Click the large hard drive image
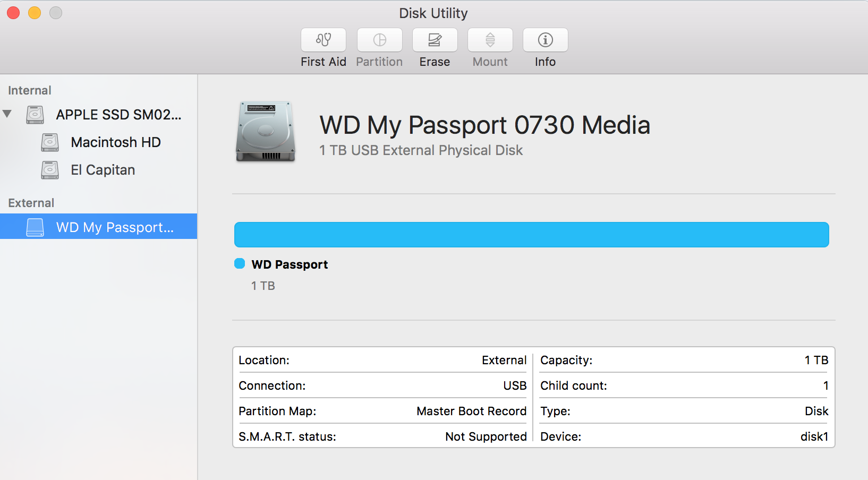The width and height of the screenshot is (868, 480). click(x=266, y=132)
